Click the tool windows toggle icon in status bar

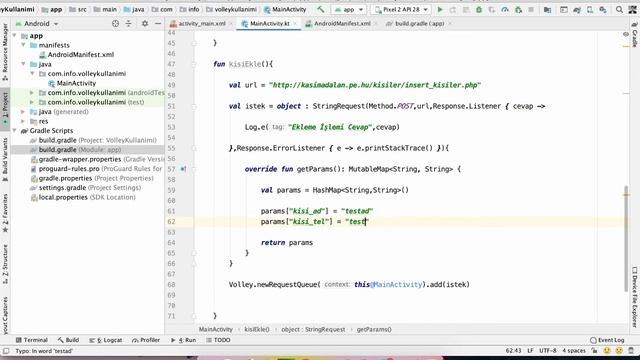pyautogui.click(x=6, y=351)
